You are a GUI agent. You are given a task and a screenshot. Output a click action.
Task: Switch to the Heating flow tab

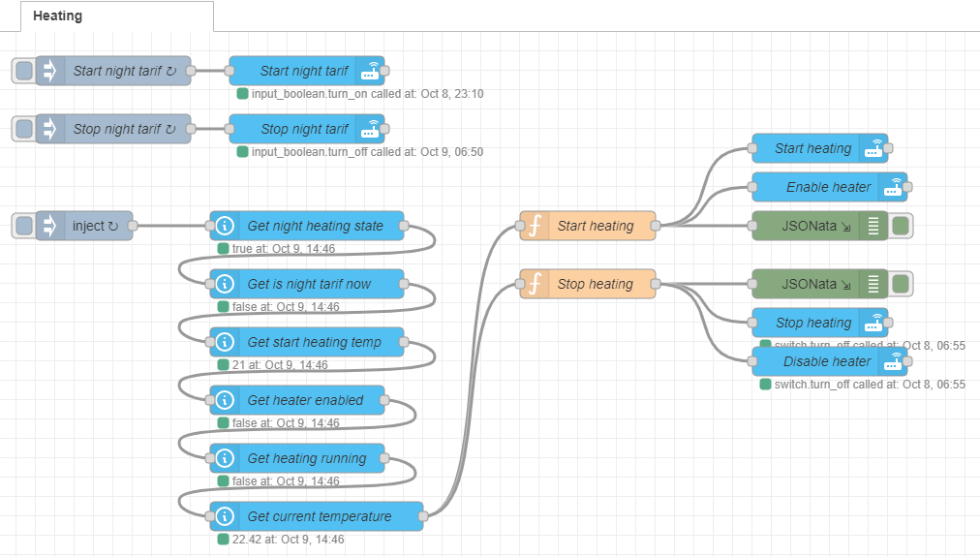point(117,16)
